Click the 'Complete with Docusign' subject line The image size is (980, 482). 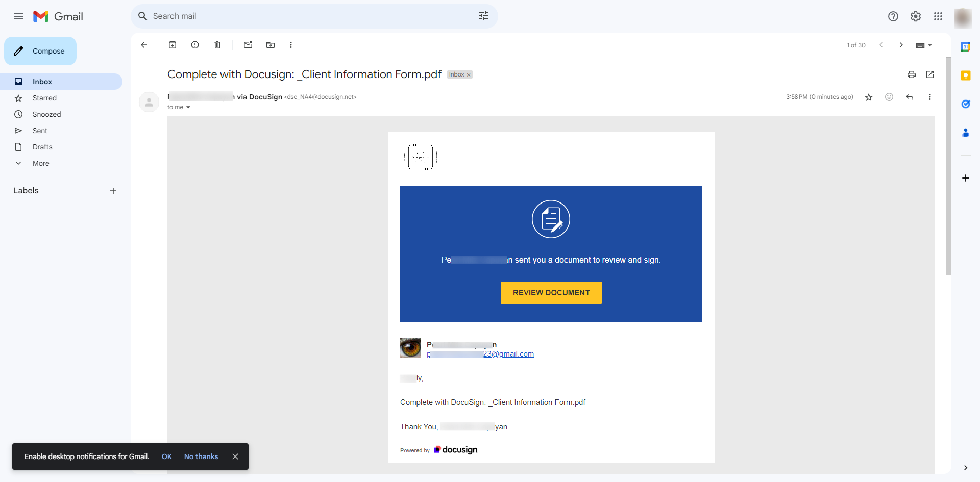click(304, 74)
